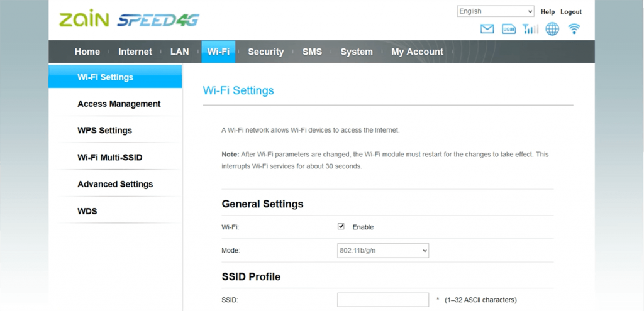Switch to the LAN tab
Image resolution: width=644 pixels, height=311 pixels.
tap(179, 52)
